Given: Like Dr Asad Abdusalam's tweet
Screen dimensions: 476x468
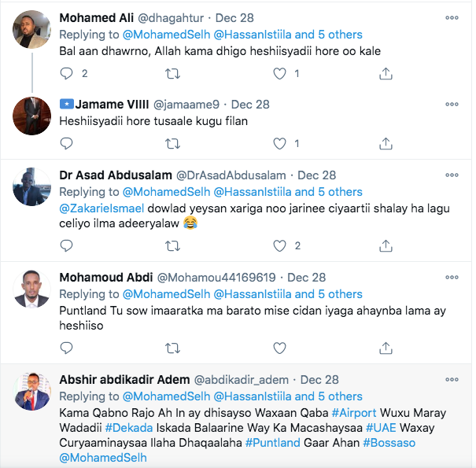Looking at the screenshot, I should [x=279, y=246].
